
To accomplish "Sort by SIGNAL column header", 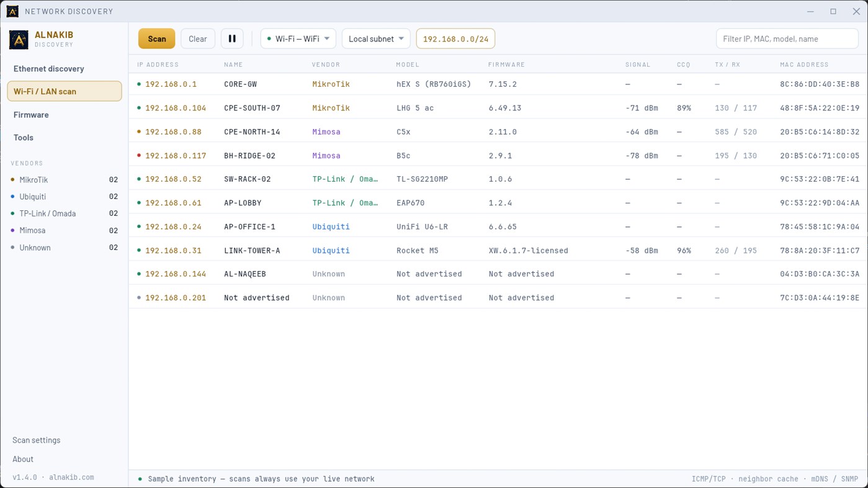I will pos(638,64).
